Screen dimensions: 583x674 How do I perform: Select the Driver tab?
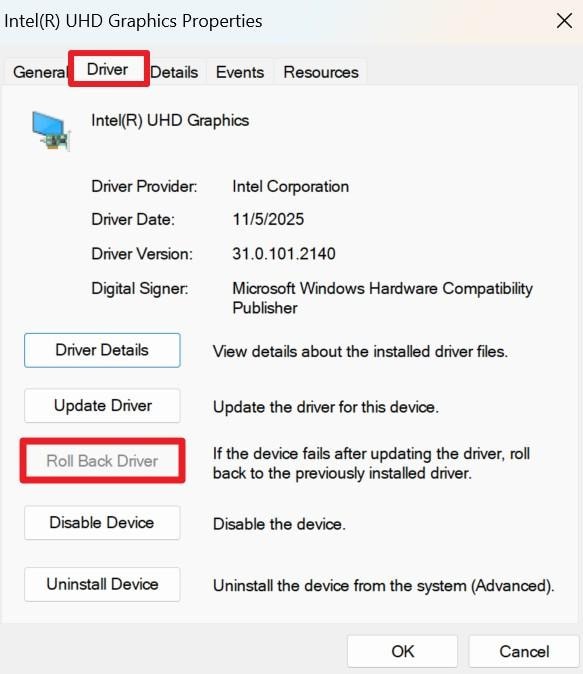point(107,69)
